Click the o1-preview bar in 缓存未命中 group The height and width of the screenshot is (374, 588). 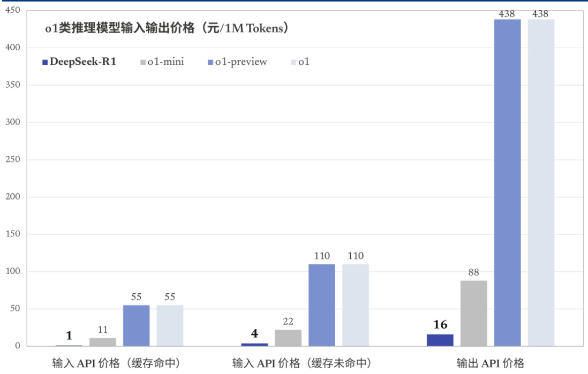[322, 305]
